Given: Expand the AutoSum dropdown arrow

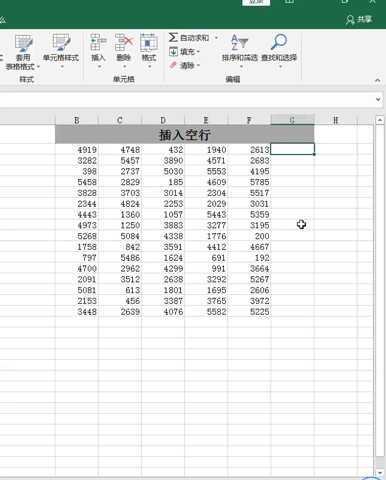Looking at the screenshot, I should click(216, 38).
